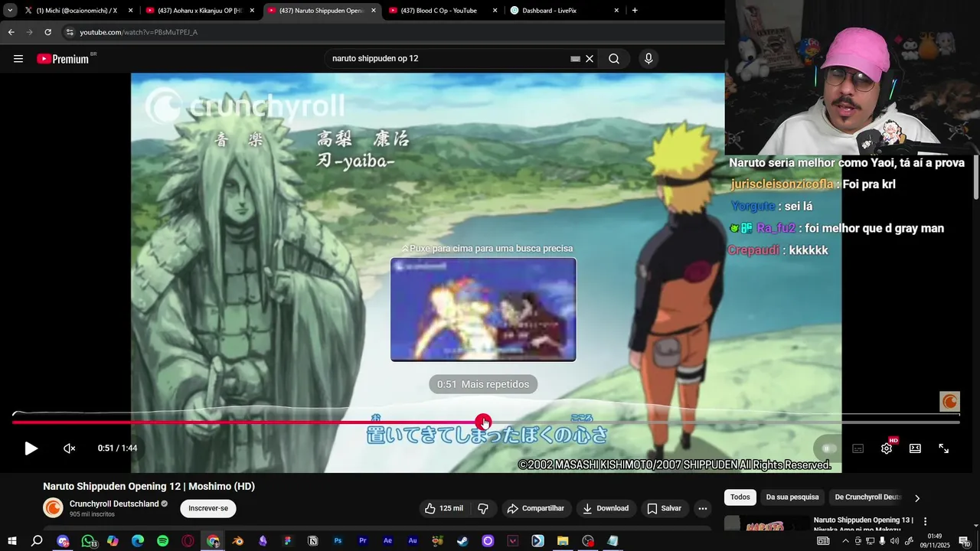This screenshot has height=551, width=980.
Task: Open Spotify from the taskbar
Action: (162, 541)
